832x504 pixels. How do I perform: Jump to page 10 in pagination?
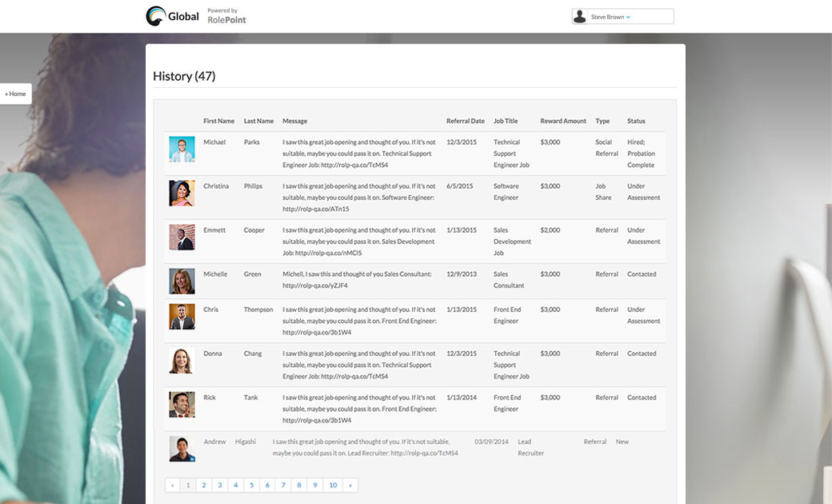[x=333, y=485]
